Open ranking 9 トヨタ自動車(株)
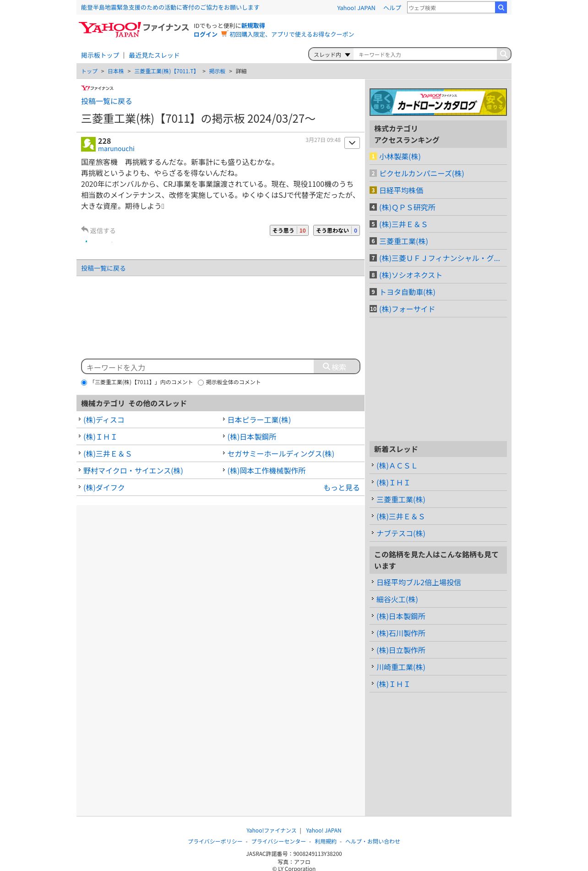 pyautogui.click(x=407, y=292)
